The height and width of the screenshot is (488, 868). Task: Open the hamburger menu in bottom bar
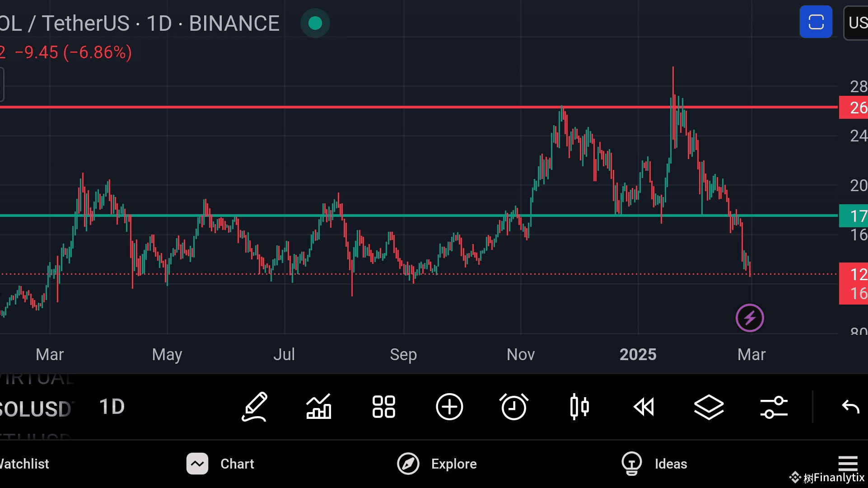848,463
